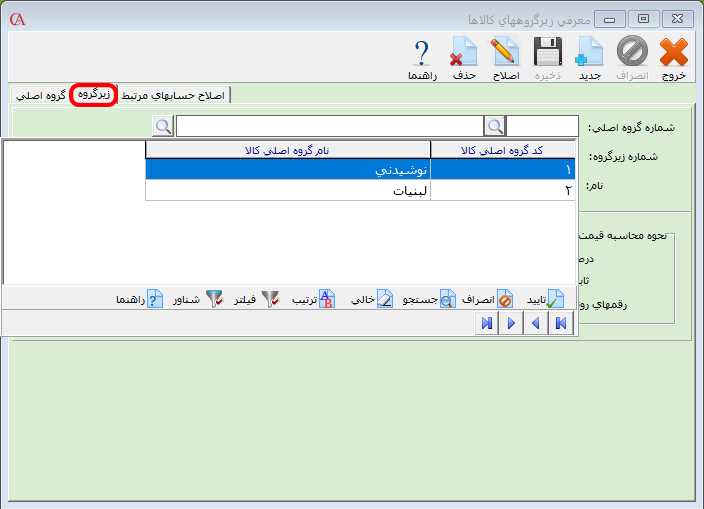Click انصراف (Cancel) in the lookup popup toolbar
Viewport: 704px width, 509px height.
(x=487, y=299)
